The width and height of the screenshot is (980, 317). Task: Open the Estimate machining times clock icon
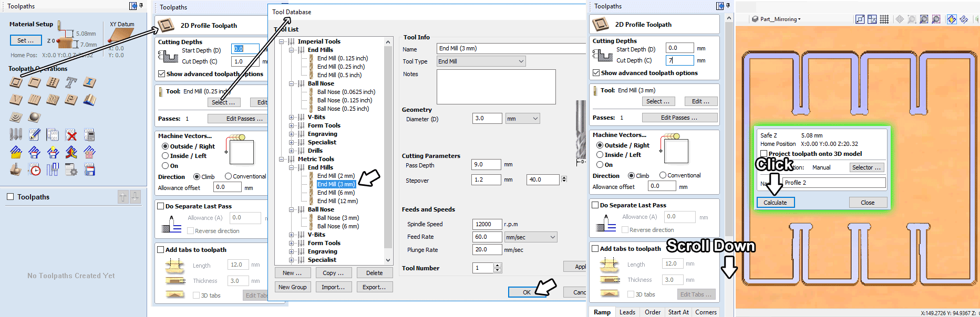35,170
